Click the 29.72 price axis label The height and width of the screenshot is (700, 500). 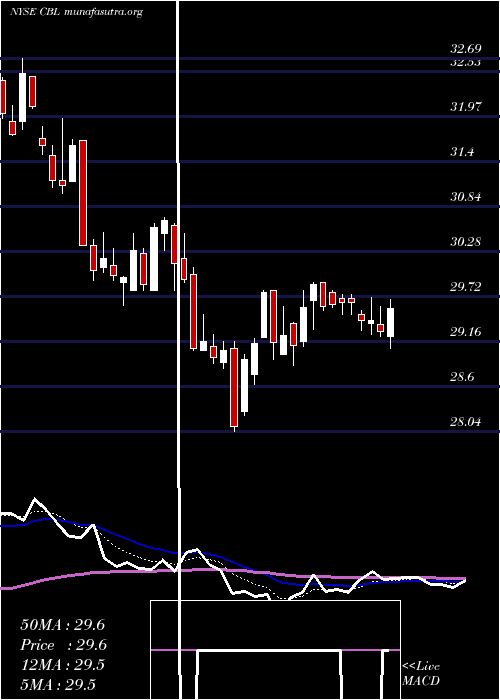click(466, 287)
